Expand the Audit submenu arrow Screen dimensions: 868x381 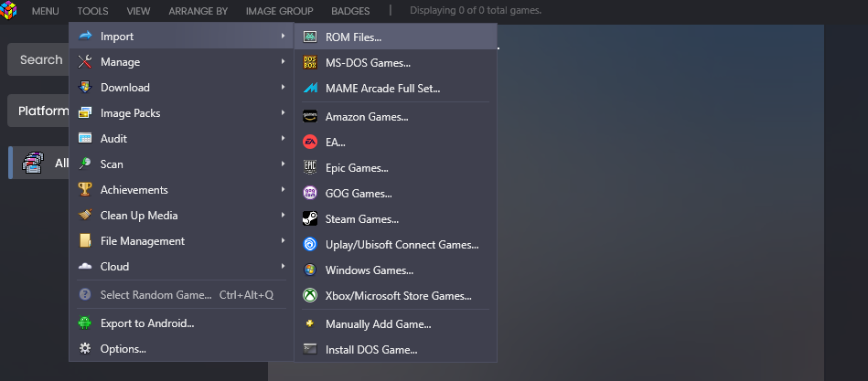283,138
